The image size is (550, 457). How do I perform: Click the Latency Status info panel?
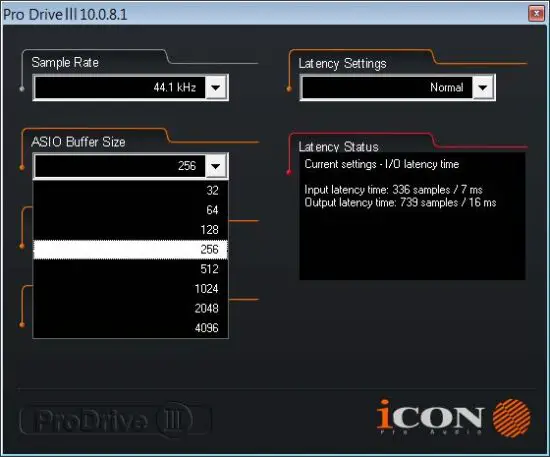click(x=412, y=216)
